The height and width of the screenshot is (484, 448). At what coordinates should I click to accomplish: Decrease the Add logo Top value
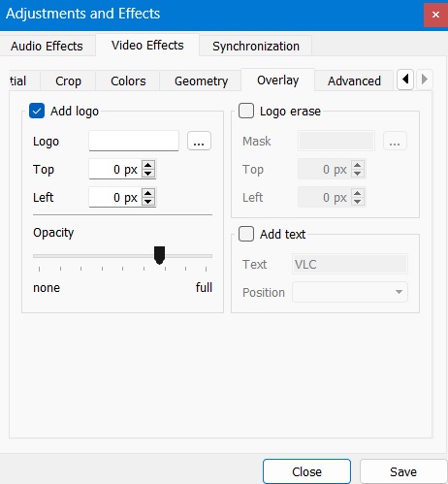coord(148,174)
